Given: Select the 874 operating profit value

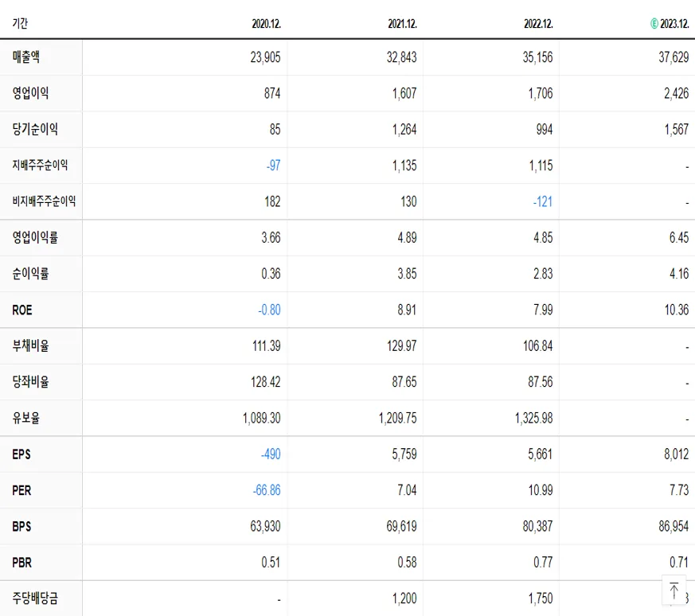Looking at the screenshot, I should coord(272,93).
